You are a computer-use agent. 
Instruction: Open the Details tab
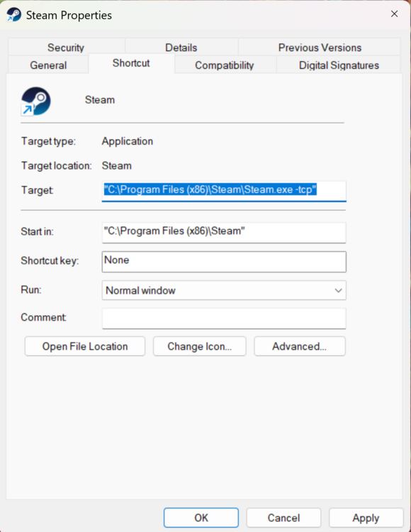[x=181, y=47]
